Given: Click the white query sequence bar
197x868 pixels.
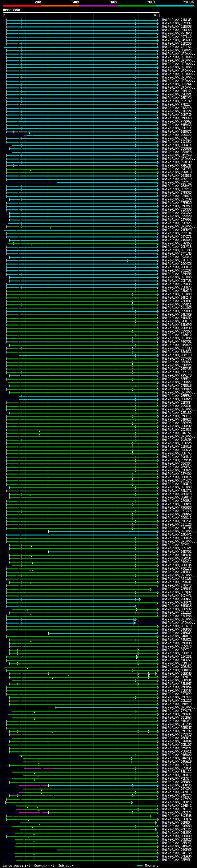Looking at the screenshot, I should (x=81, y=13).
